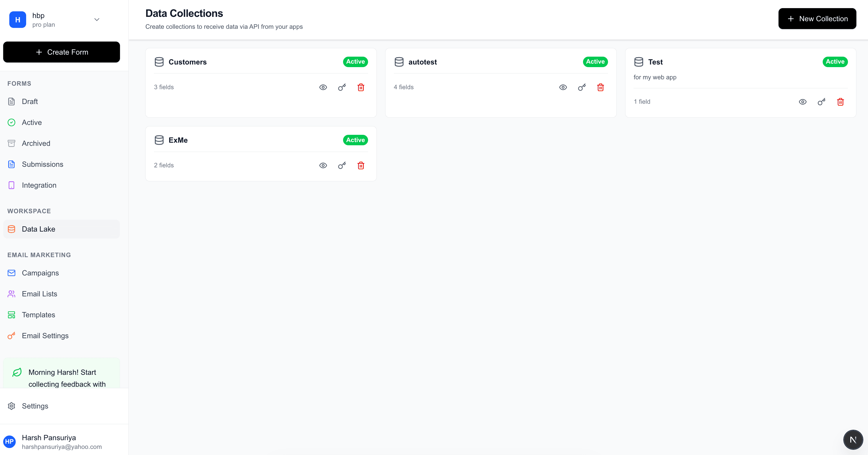Delete the autotest collection with the trash icon

[x=600, y=87]
